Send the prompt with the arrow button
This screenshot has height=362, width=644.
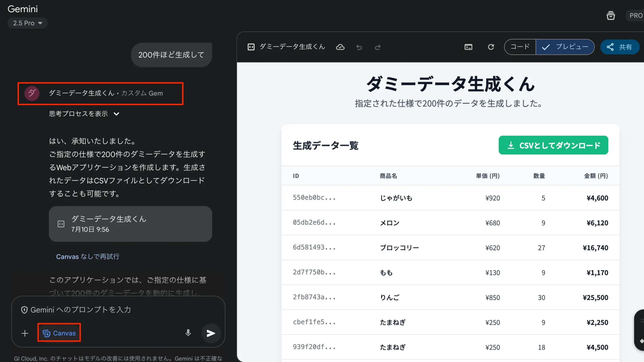pyautogui.click(x=211, y=333)
